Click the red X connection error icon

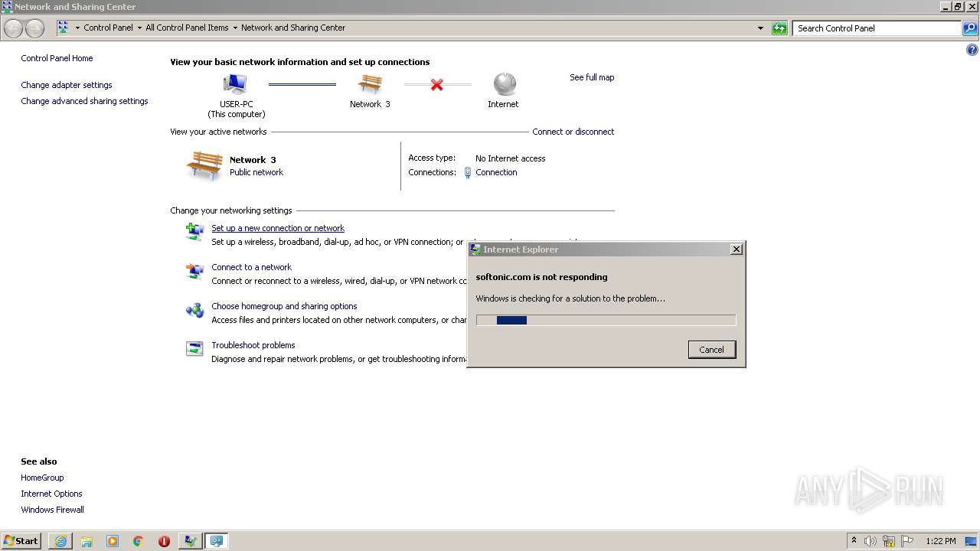coord(436,84)
